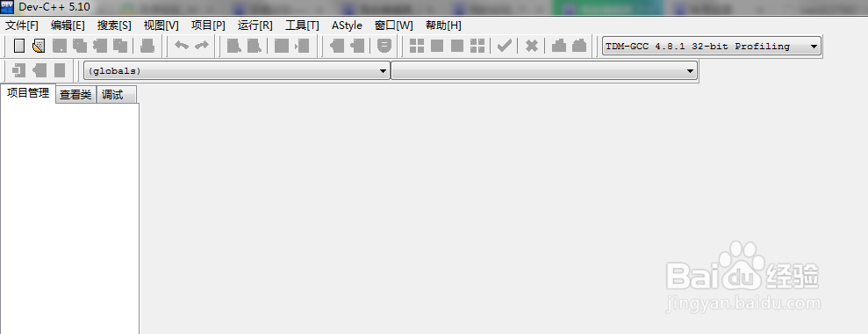868x334 pixels.
Task: Click the disabled Save icon
Action: 59,46
